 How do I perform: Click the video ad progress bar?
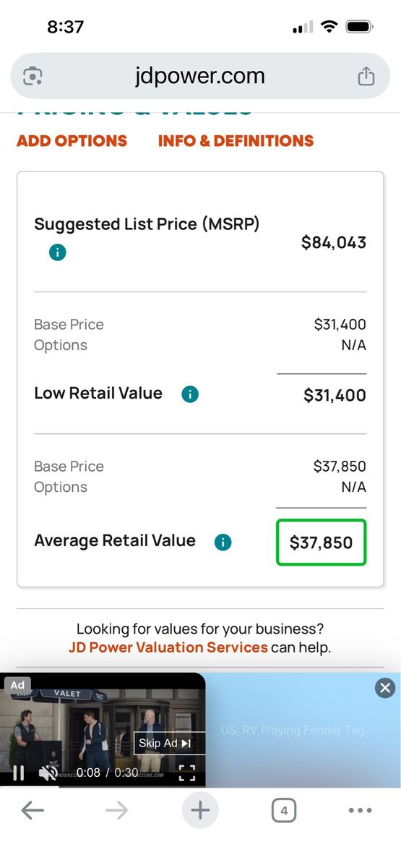(x=103, y=786)
